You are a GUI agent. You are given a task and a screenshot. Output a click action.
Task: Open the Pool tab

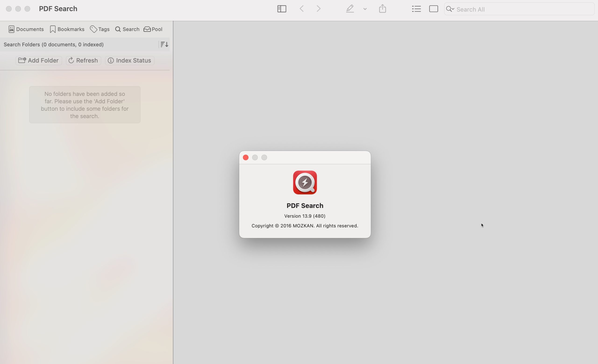[153, 29]
